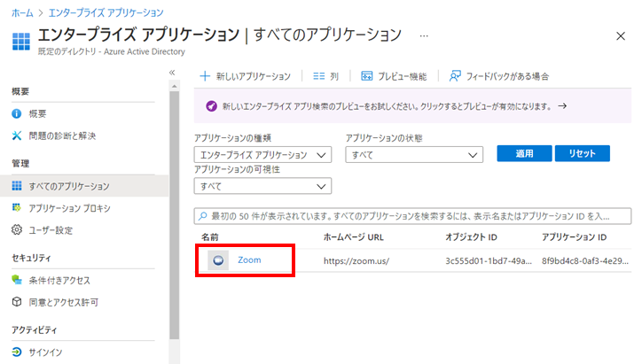Viewport: 642px width, 364px height.
Task: Click the application search input field
Action: [x=412, y=216]
